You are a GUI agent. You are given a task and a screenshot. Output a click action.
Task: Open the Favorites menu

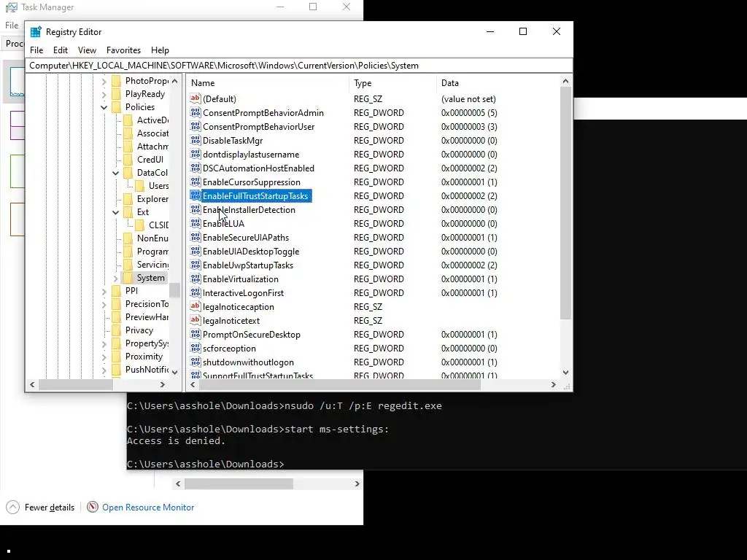(123, 50)
